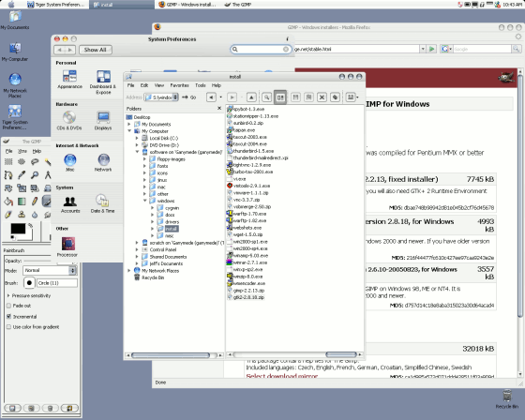Select the Free Select lasso tool in GIMP
This screenshot has width=525, height=420.
(x=35, y=162)
